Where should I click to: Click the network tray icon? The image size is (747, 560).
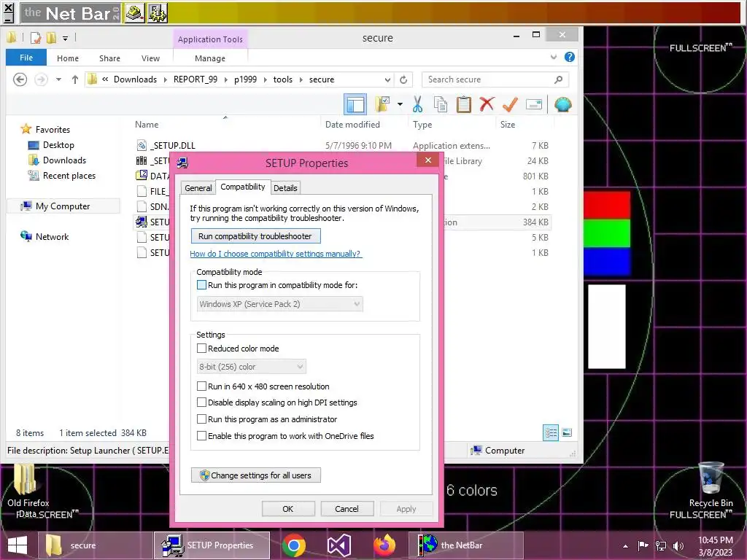click(661, 545)
